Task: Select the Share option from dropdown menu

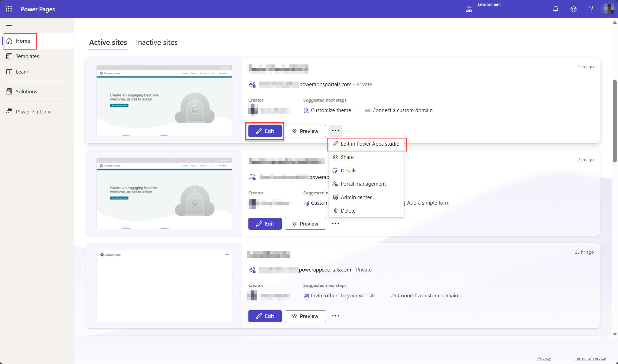Action: click(x=347, y=157)
